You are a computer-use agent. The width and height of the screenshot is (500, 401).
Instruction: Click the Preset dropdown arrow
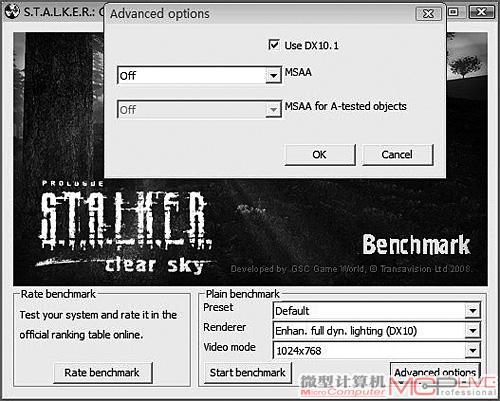click(473, 311)
